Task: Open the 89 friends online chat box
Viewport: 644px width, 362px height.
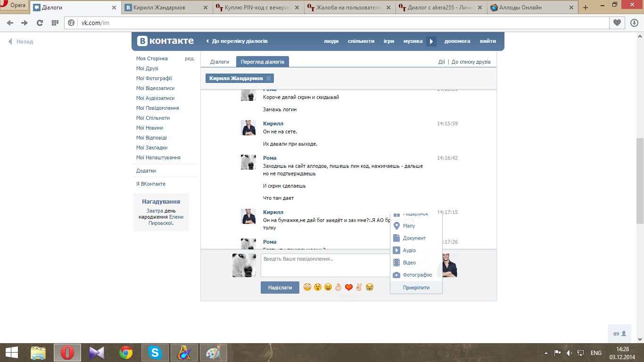Action: pos(619,334)
